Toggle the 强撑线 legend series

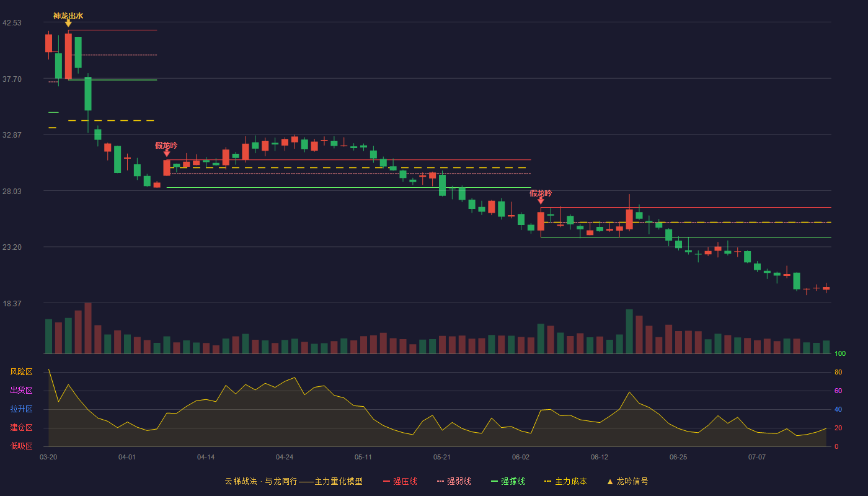[x=508, y=481]
